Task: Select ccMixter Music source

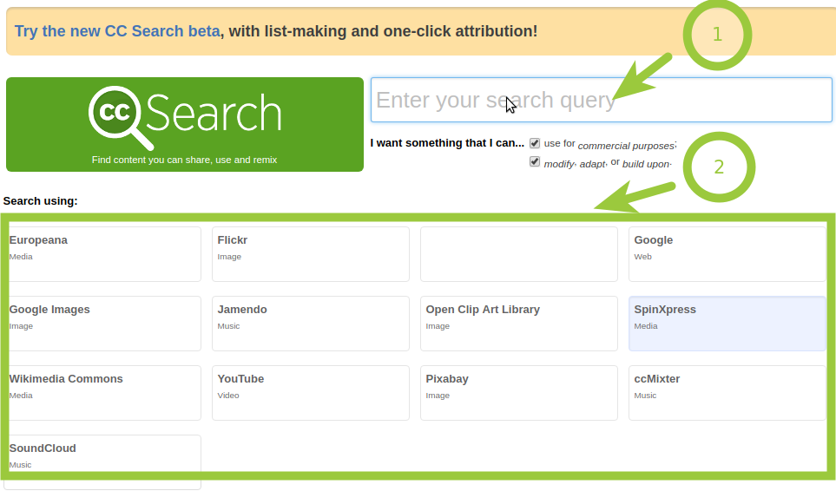Action: [727, 393]
